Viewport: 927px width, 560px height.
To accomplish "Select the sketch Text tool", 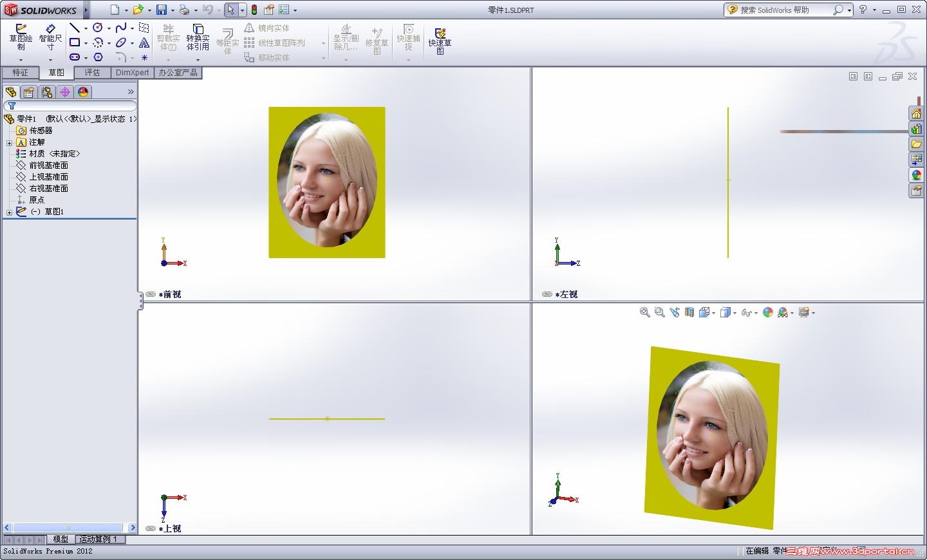I will click(x=144, y=42).
